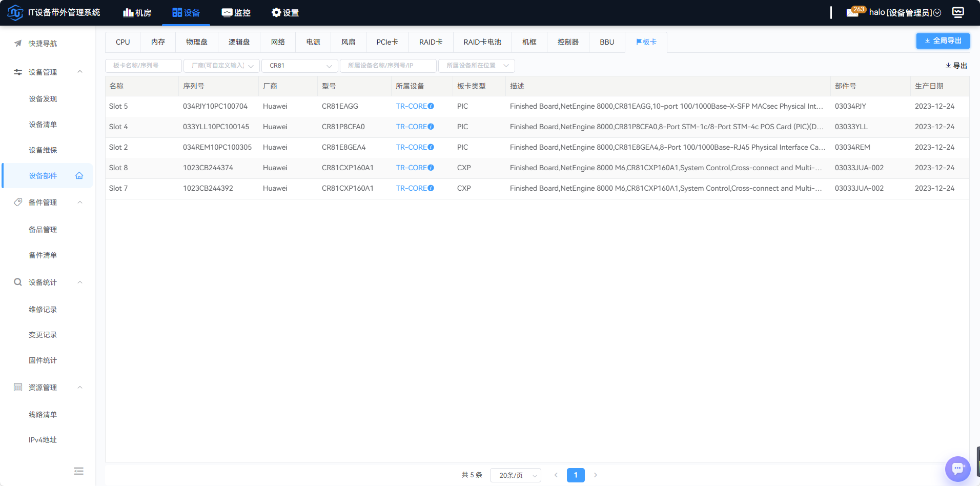Click info icon next to TR-CORE in Slot 5 row

pos(431,106)
